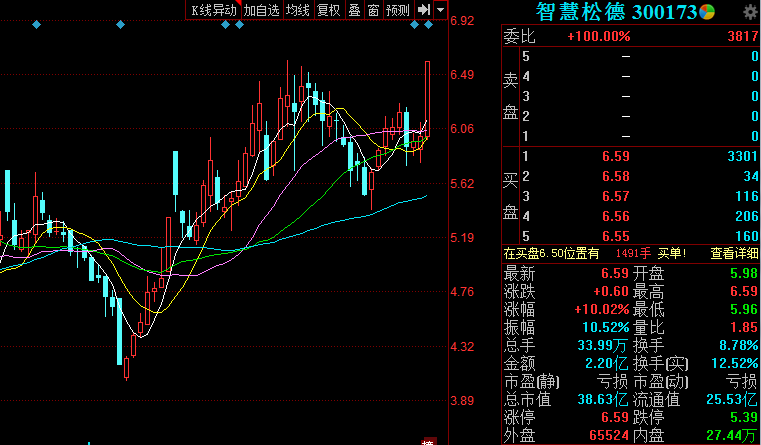Open the 查看详细 details link
Screen dimensions: 761x445
[734, 253]
